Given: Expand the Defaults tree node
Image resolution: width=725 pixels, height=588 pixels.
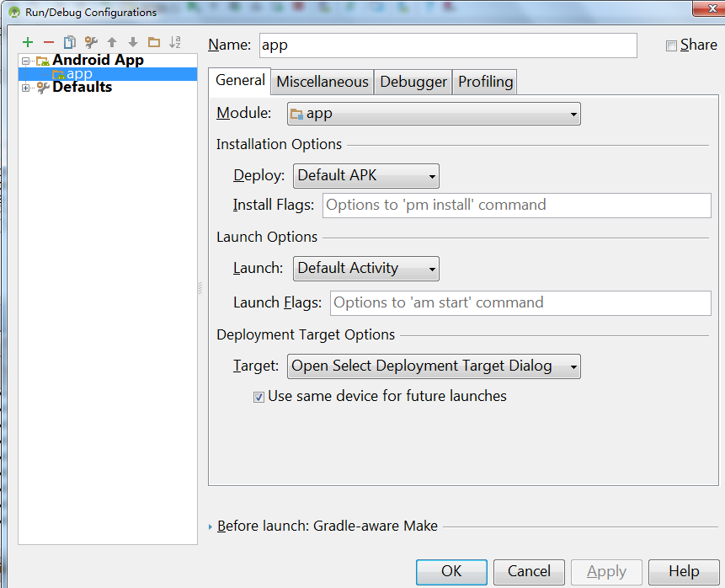Looking at the screenshot, I should 25,87.
